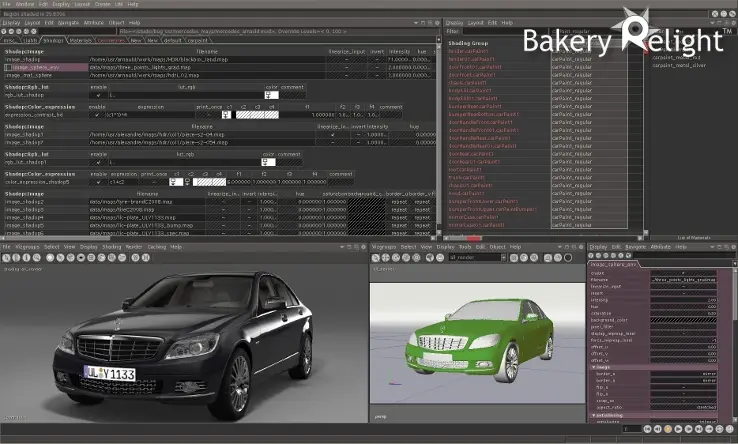The height and width of the screenshot is (444, 738).
Task: Click c1 swatch of expression_contrast_hd
Action: click(x=226, y=115)
